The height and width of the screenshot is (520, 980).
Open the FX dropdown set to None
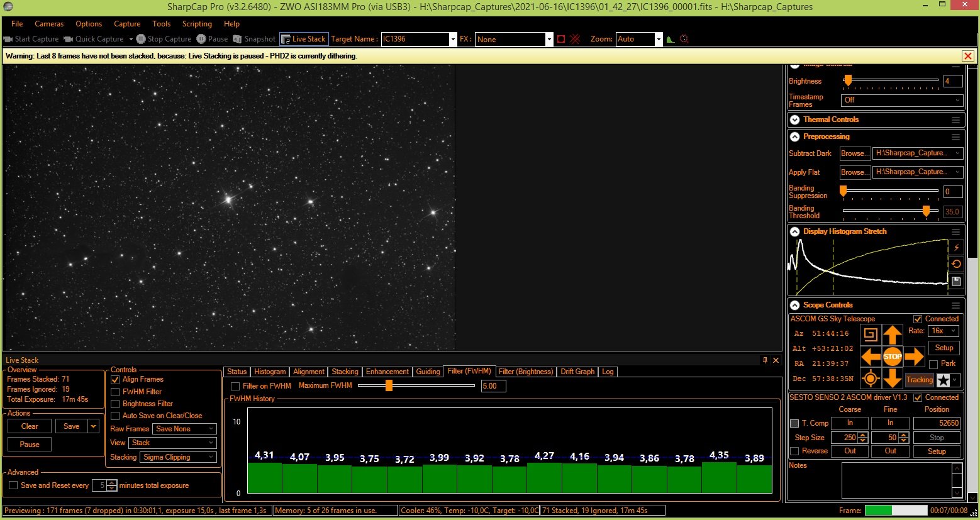(x=548, y=39)
